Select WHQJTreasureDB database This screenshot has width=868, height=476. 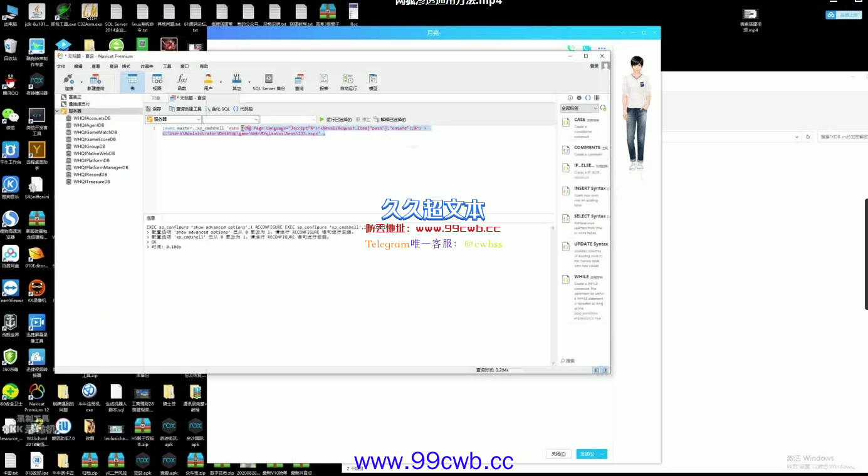[92, 182]
